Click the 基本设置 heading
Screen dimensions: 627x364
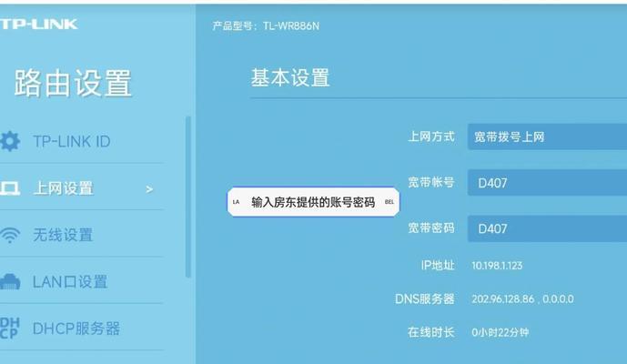tap(290, 77)
